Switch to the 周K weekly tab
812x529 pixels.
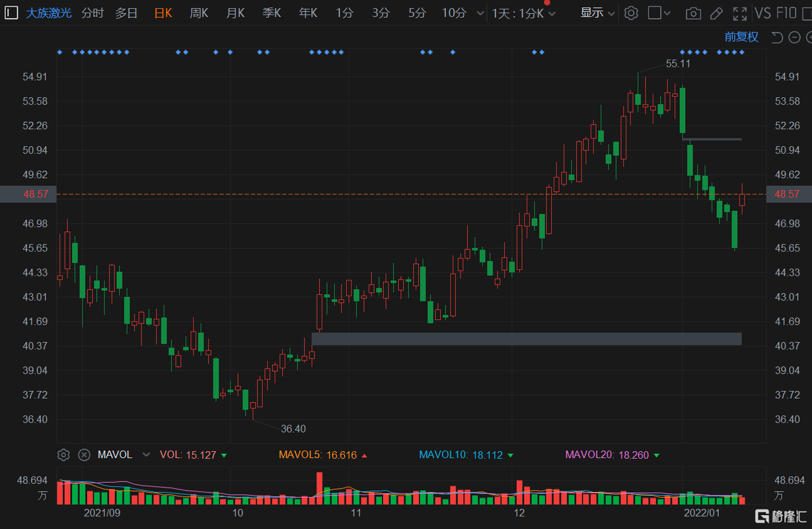pyautogui.click(x=199, y=13)
